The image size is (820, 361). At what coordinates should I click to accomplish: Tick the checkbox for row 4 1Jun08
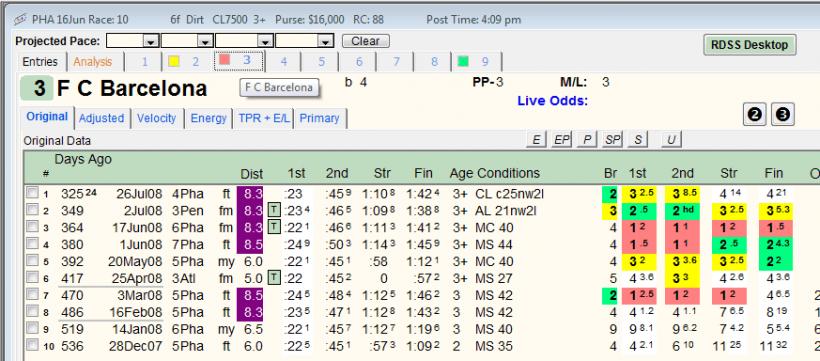pyautogui.click(x=32, y=243)
